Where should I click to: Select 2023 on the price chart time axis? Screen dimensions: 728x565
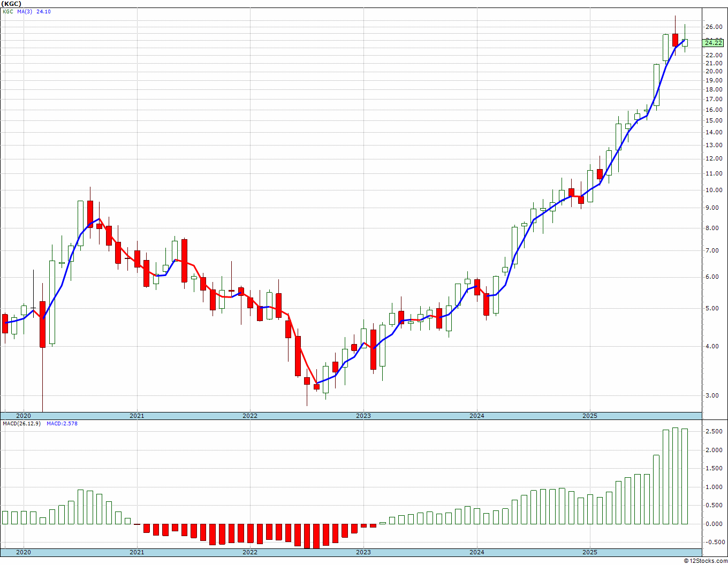pyautogui.click(x=363, y=416)
